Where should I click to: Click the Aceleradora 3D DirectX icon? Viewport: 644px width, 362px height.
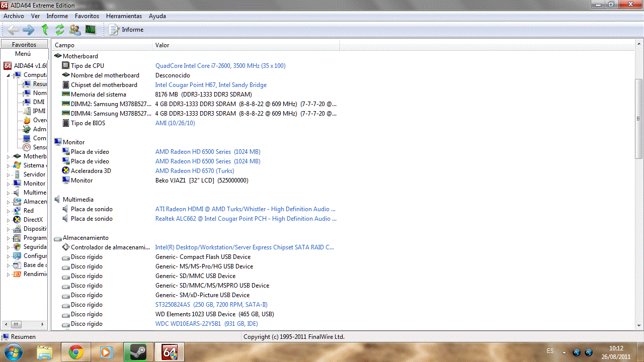[65, 171]
